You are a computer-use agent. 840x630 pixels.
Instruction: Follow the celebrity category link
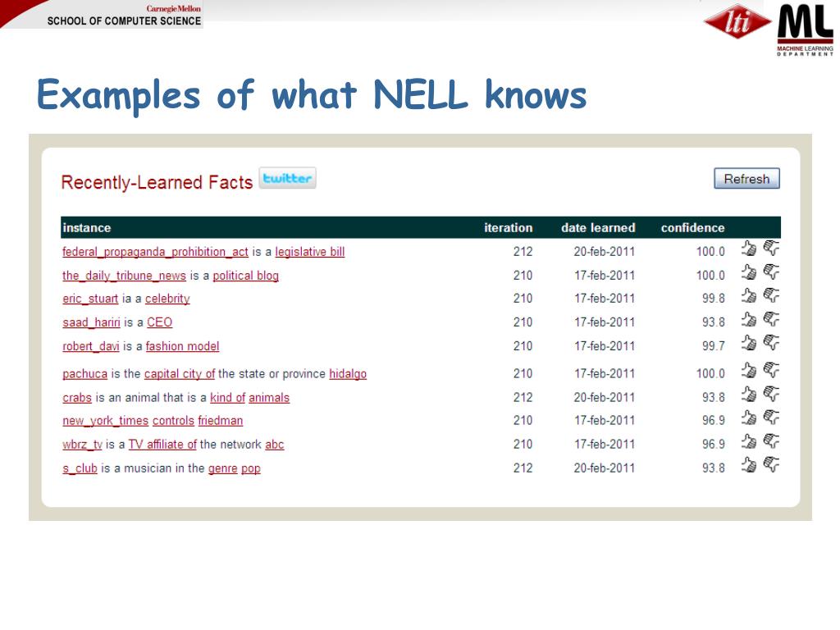point(167,299)
